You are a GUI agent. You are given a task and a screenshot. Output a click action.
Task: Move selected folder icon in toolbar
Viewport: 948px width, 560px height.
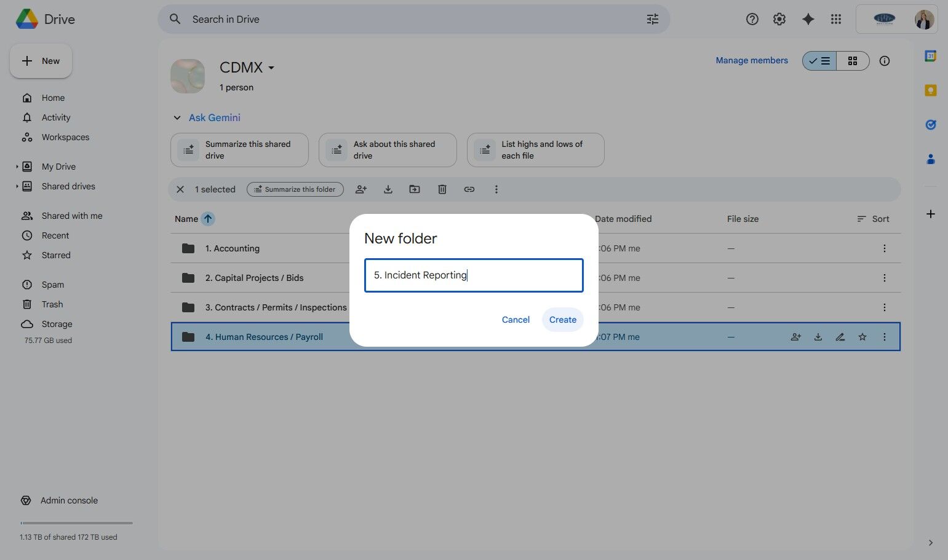pyautogui.click(x=415, y=189)
